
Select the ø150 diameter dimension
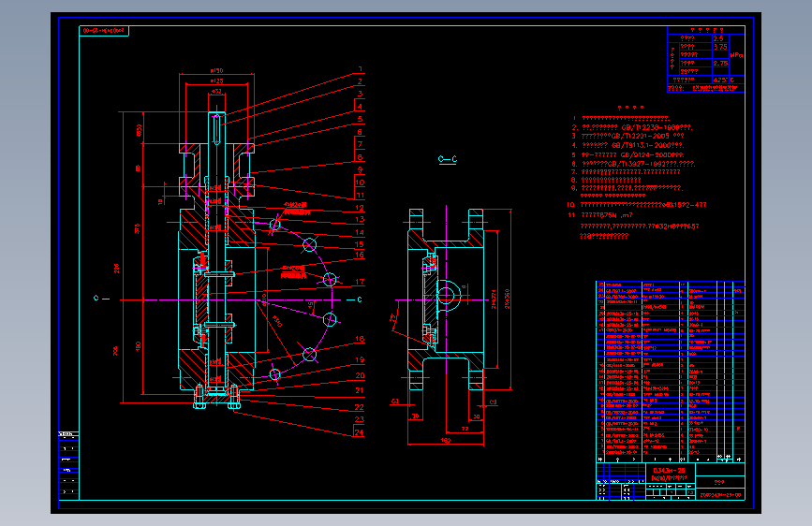tap(216, 70)
